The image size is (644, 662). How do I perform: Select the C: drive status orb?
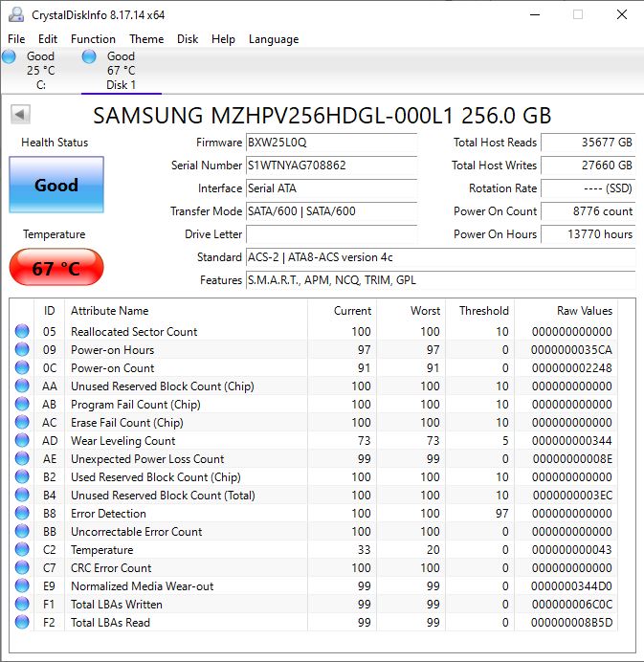(10, 57)
